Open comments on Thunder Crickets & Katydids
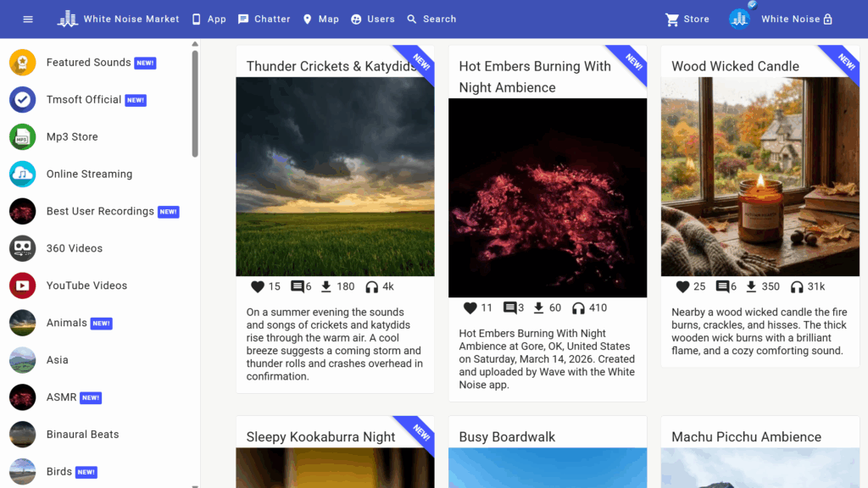Image resolution: width=868 pixels, height=488 pixels. point(298,286)
